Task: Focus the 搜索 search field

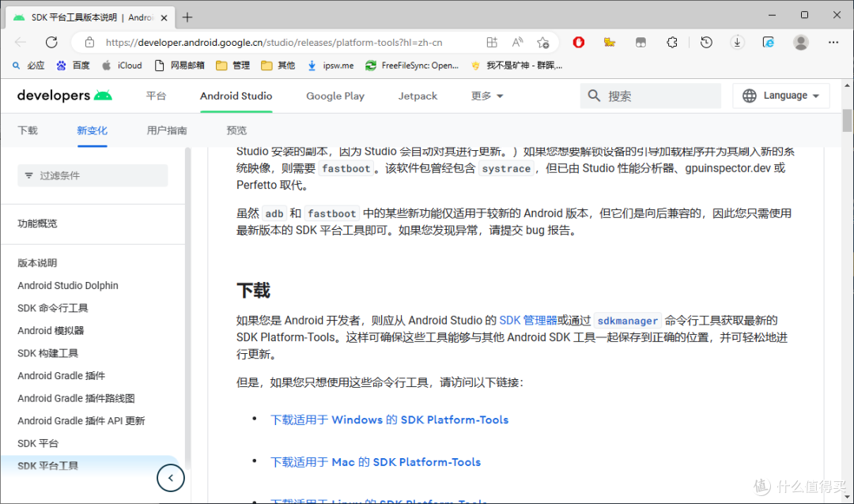Action: 650,96
